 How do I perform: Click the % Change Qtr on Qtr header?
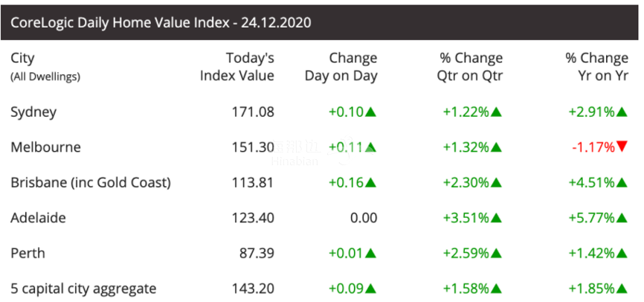[470, 66]
